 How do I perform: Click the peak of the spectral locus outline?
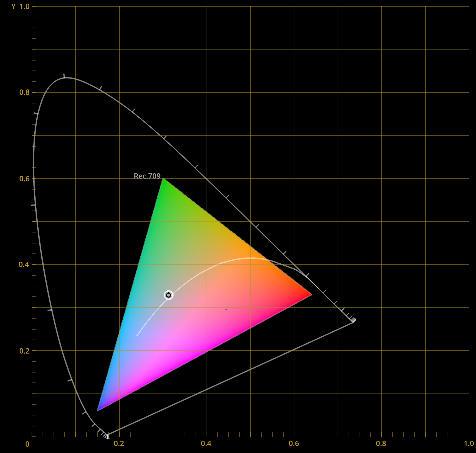(x=65, y=77)
